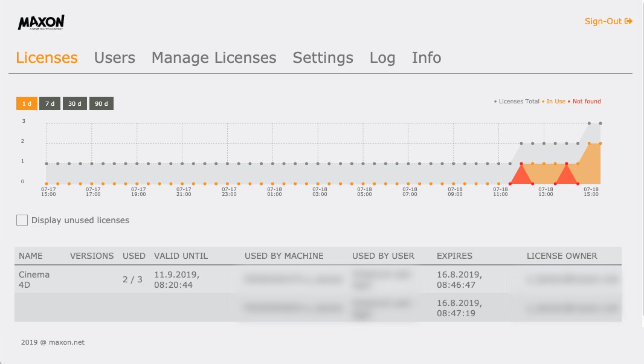Click the maxon.net footer link
The width and height of the screenshot is (644, 364).
[66, 342]
